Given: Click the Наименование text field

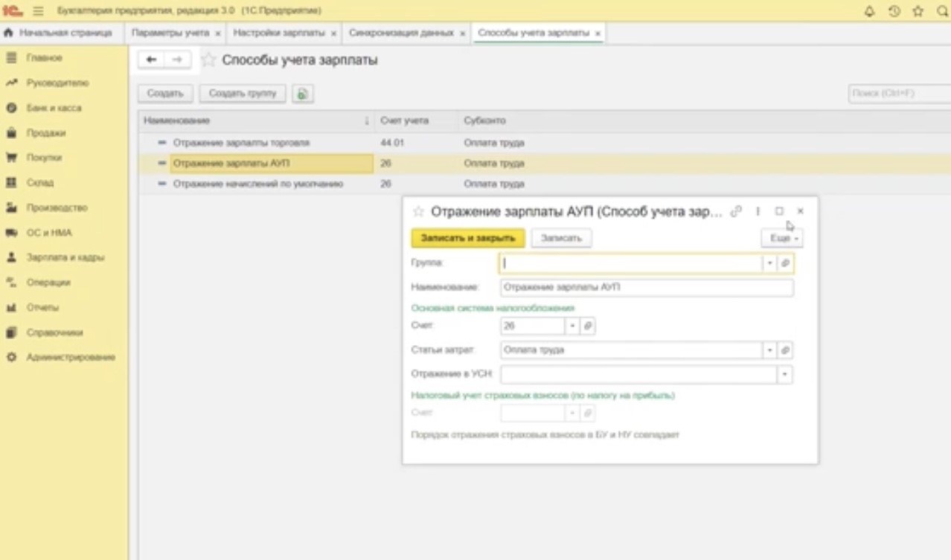Looking at the screenshot, I should tap(646, 287).
